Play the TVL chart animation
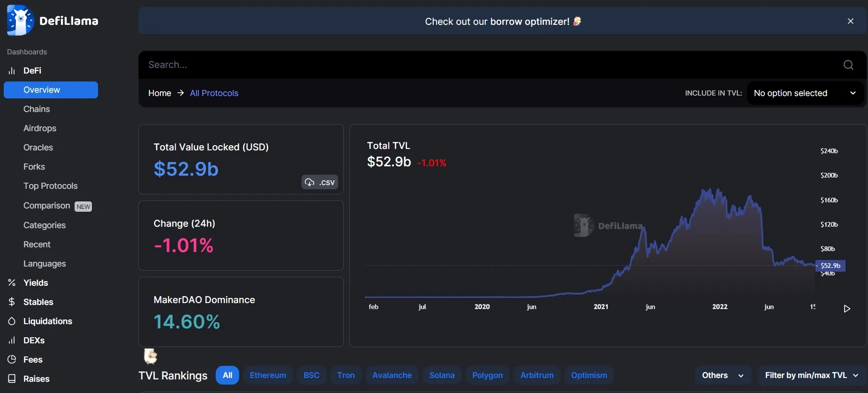The height and width of the screenshot is (393, 868). [x=847, y=309]
